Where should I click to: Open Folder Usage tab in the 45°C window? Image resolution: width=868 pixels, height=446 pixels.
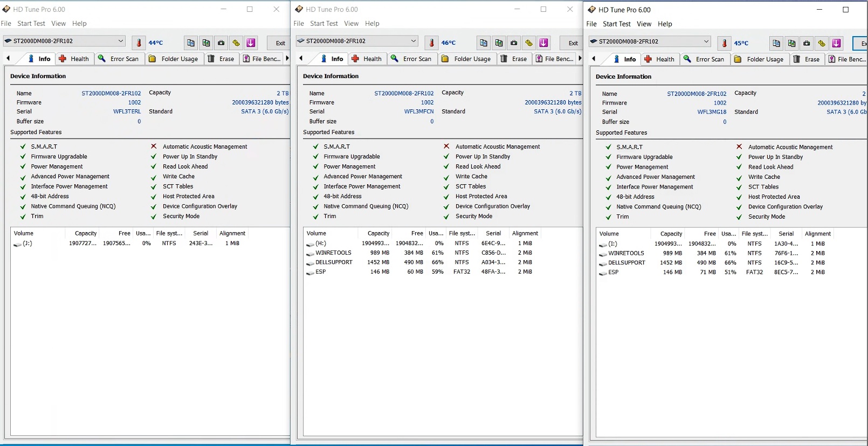pos(760,59)
